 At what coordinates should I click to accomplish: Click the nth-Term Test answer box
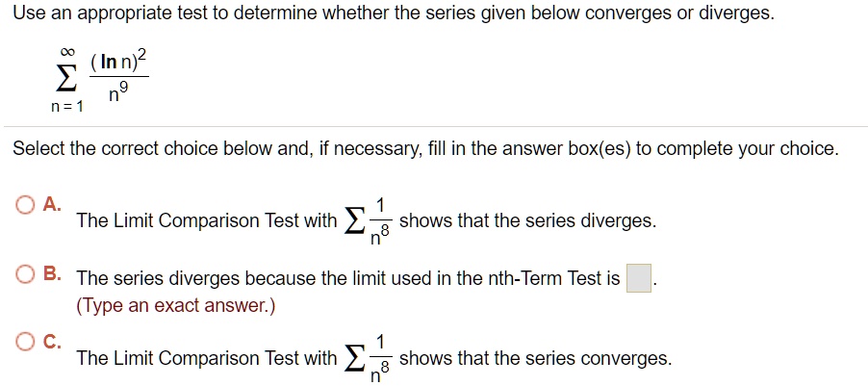coord(638,278)
